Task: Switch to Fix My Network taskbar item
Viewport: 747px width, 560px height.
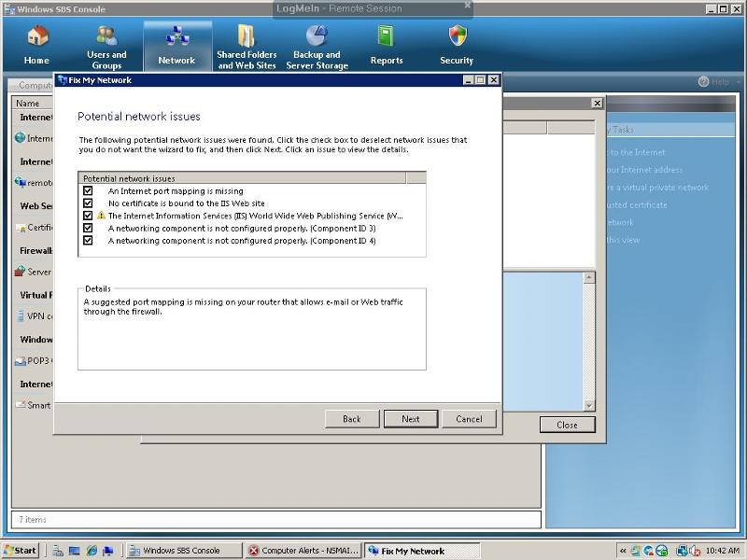Action: point(422,551)
